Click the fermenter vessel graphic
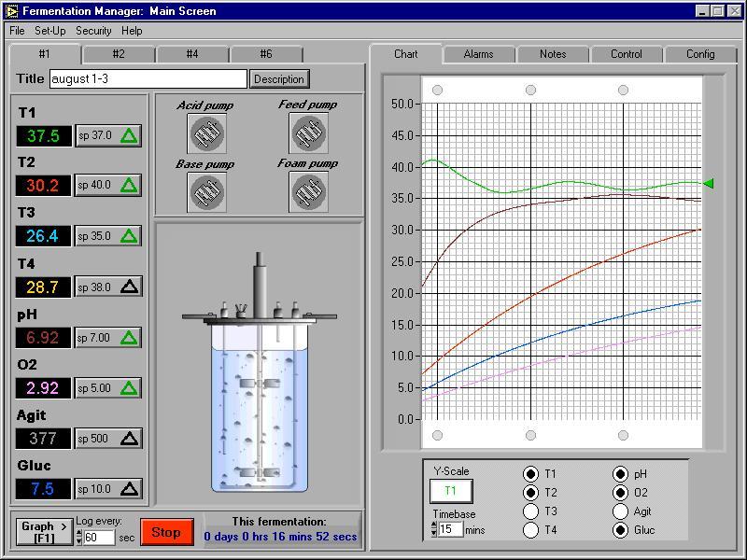 click(260, 374)
